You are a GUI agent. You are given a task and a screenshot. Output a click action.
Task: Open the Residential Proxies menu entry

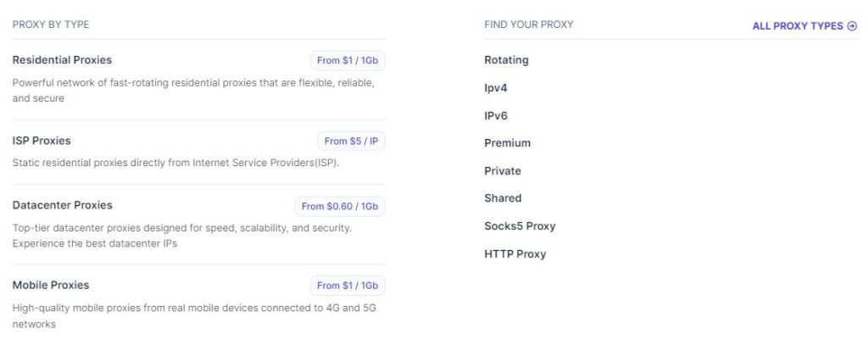pos(62,60)
